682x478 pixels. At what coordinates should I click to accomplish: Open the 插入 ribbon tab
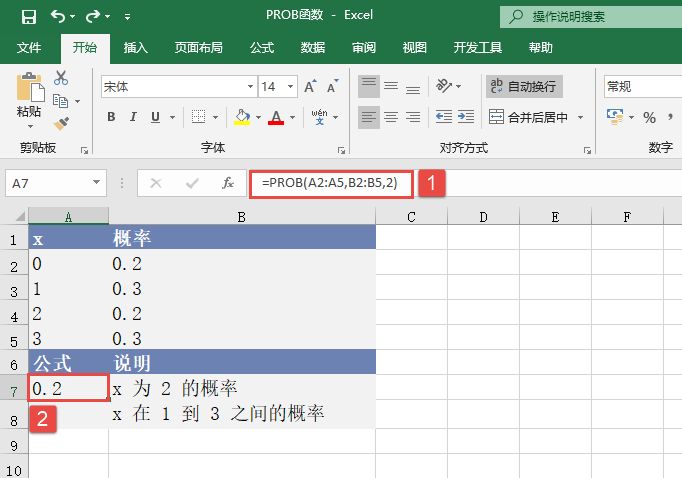coord(136,47)
